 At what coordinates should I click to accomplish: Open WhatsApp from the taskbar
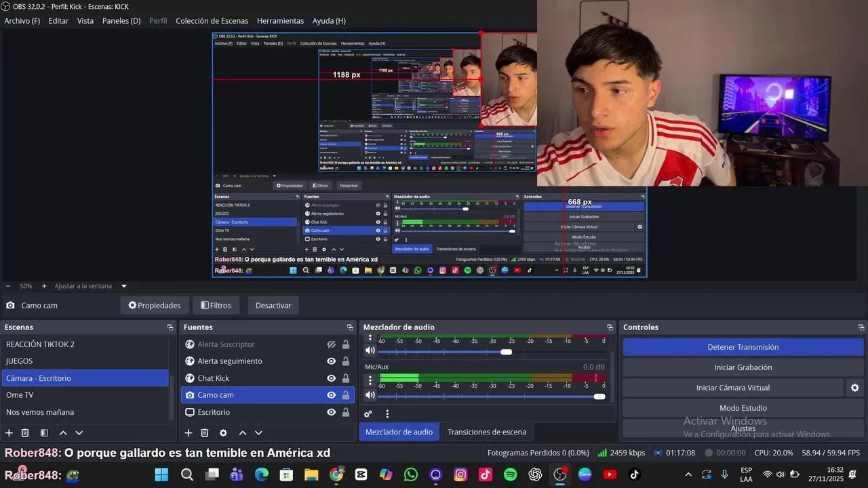411,474
